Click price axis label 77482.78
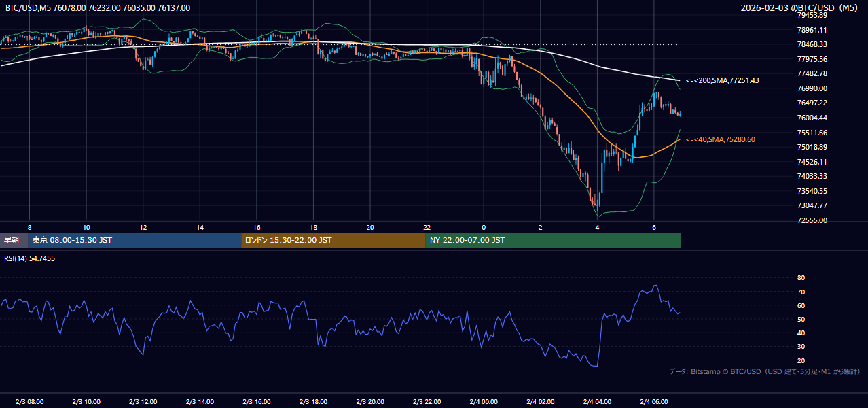The height and width of the screenshot is (408, 868). point(812,73)
